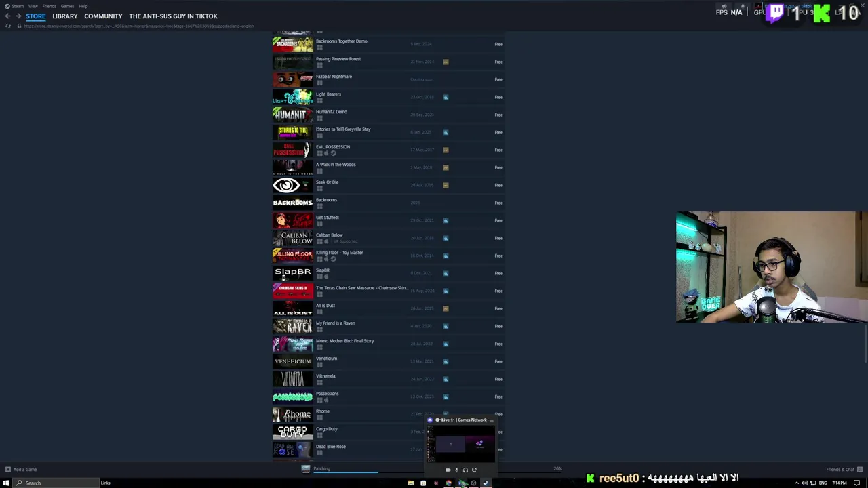Open Passing Pineview Forest result
The width and height of the screenshot is (868, 488).
pos(388,62)
